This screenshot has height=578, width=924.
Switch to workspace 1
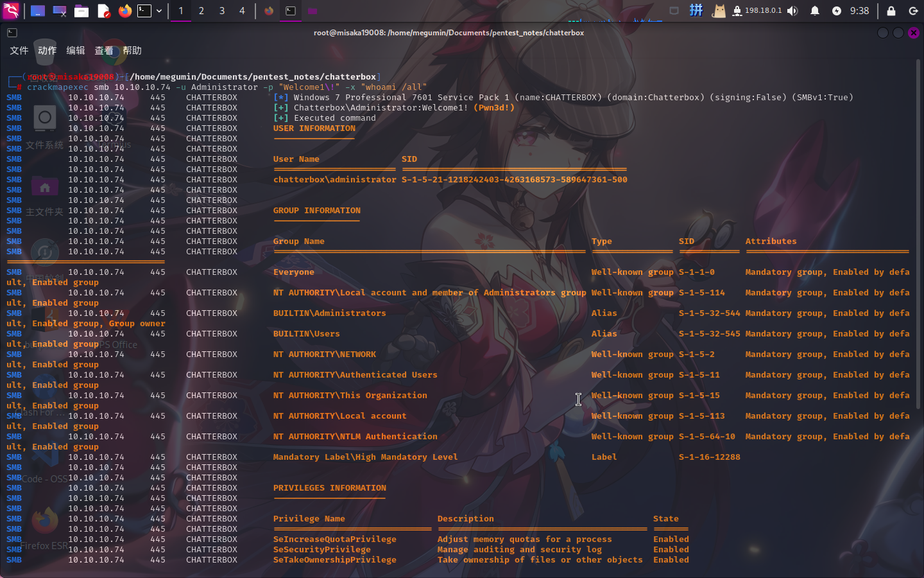(x=181, y=11)
